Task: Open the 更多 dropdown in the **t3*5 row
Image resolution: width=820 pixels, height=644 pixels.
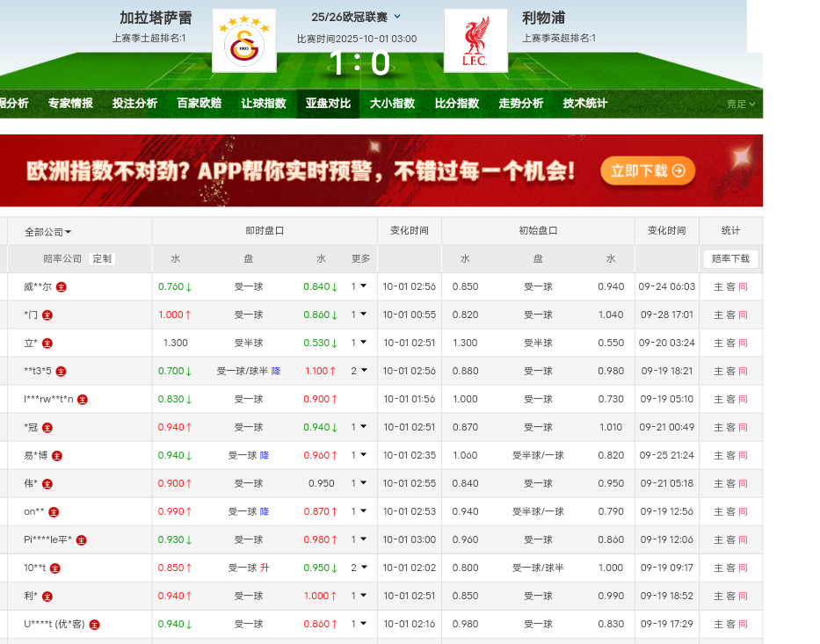Action: point(359,371)
